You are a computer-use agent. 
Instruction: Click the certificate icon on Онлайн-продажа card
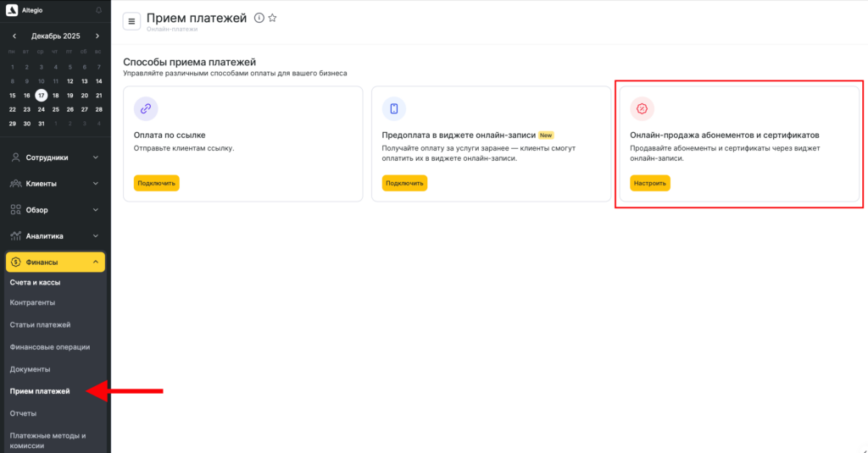coord(643,108)
